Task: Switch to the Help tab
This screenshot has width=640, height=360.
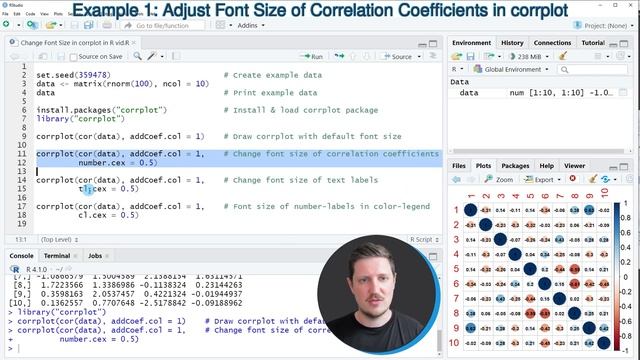Action: point(547,166)
